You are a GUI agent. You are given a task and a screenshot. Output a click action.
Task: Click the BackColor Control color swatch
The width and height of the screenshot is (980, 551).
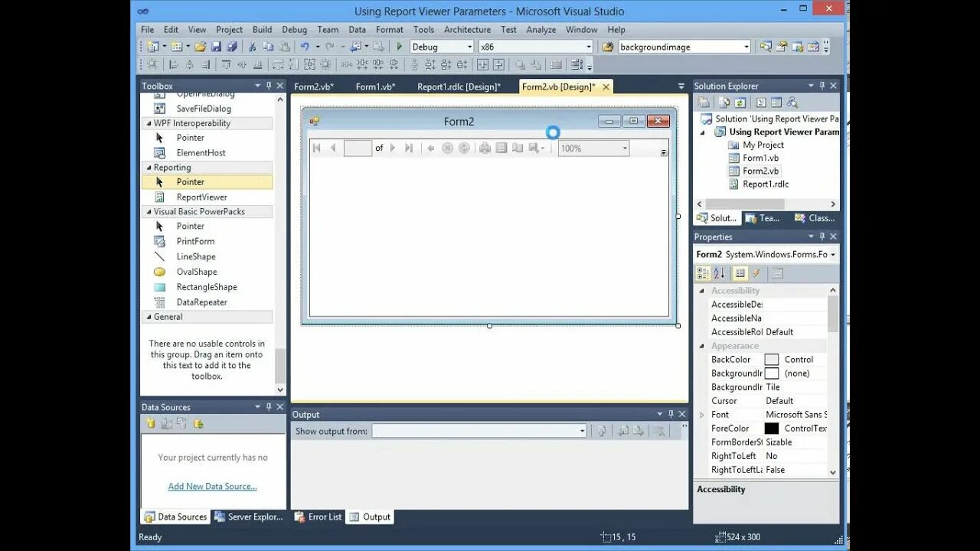(772, 360)
